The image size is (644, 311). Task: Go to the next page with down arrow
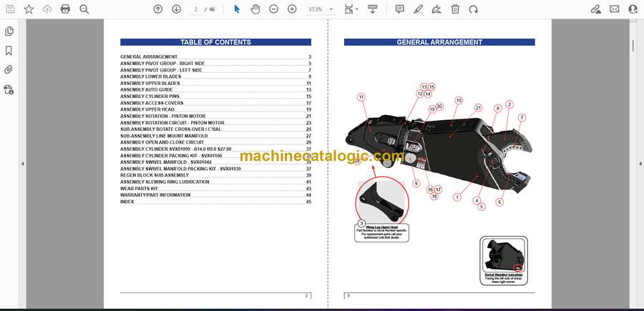click(176, 9)
